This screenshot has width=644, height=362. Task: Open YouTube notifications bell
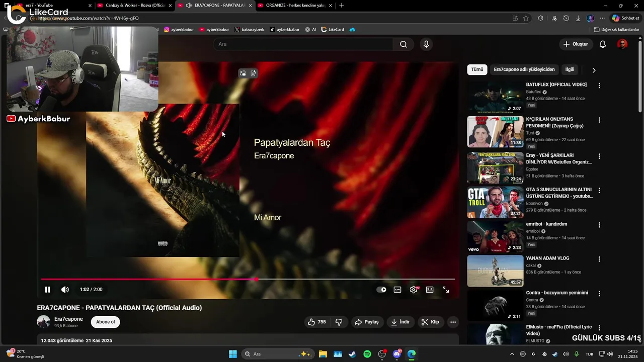pyautogui.click(x=603, y=44)
